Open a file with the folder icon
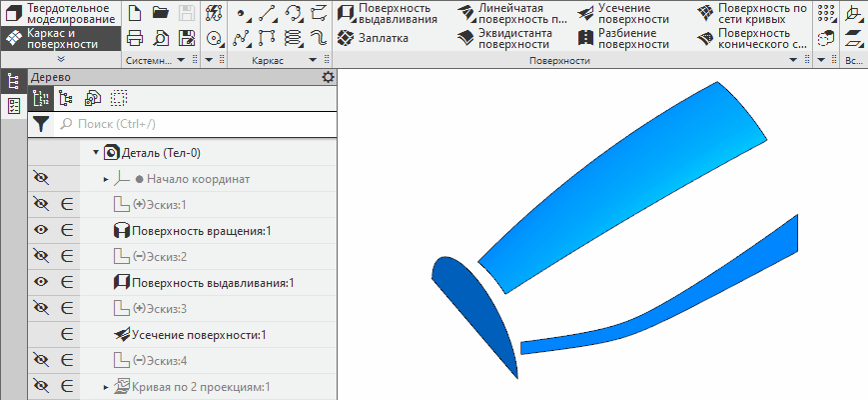The image size is (868, 400). tap(160, 13)
